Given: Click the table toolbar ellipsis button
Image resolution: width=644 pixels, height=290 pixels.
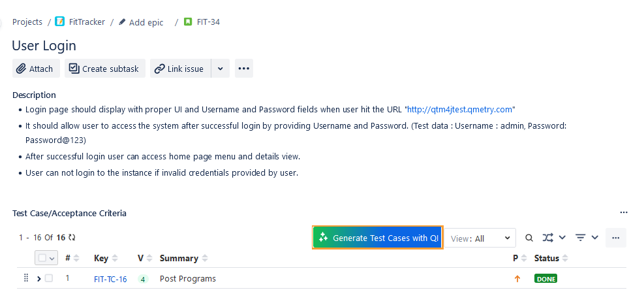Looking at the screenshot, I should click(x=615, y=238).
